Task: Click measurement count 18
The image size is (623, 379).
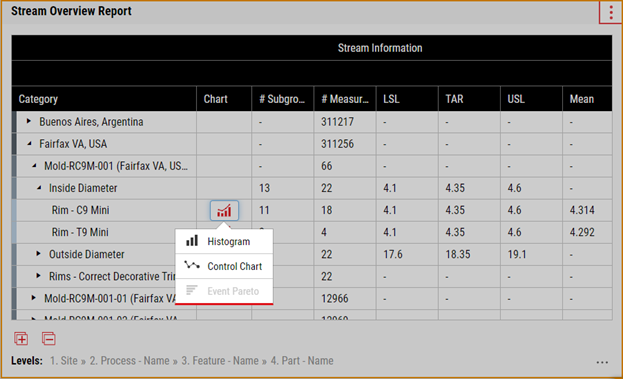Action: [x=327, y=210]
